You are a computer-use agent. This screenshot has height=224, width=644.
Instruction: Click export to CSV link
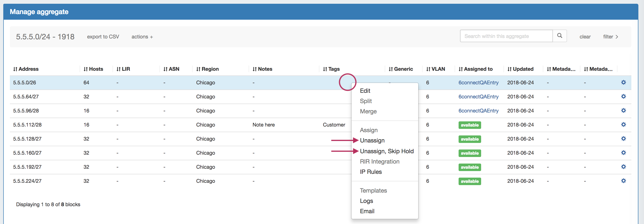point(103,37)
